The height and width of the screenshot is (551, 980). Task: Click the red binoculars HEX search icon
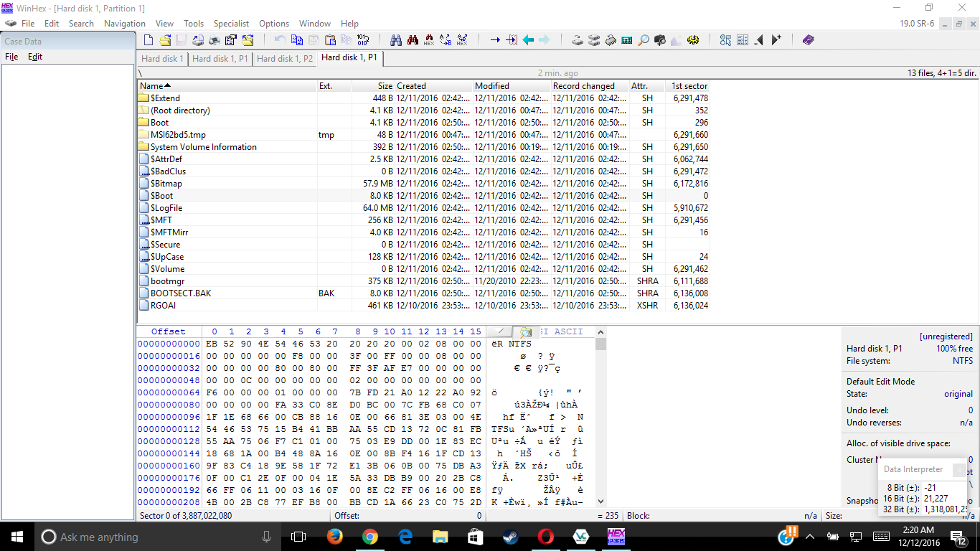pos(429,40)
